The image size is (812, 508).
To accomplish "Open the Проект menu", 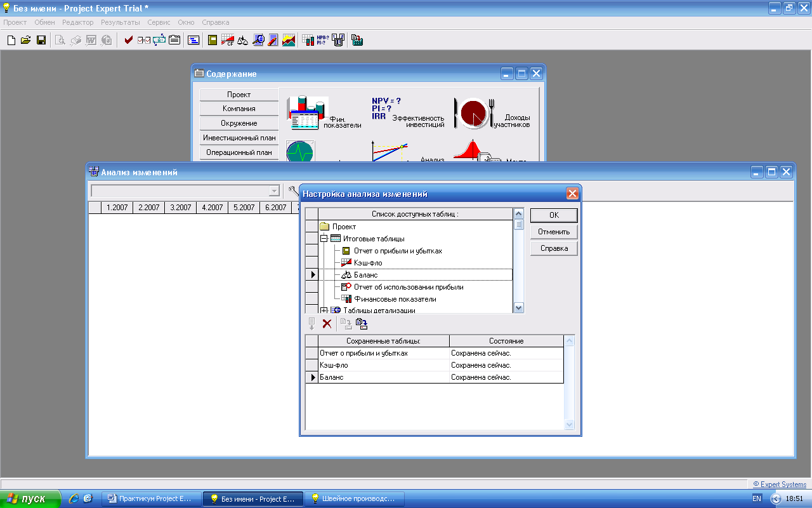I will point(15,22).
